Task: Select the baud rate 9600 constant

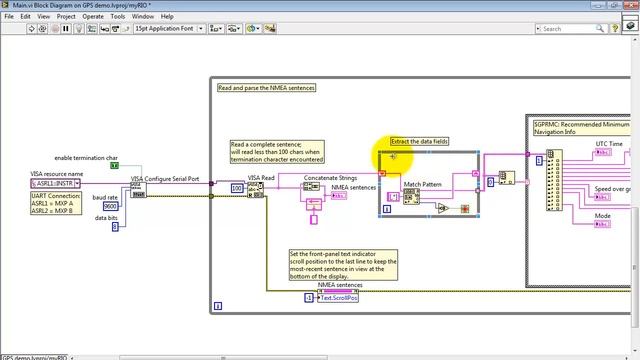Action: click(x=111, y=206)
